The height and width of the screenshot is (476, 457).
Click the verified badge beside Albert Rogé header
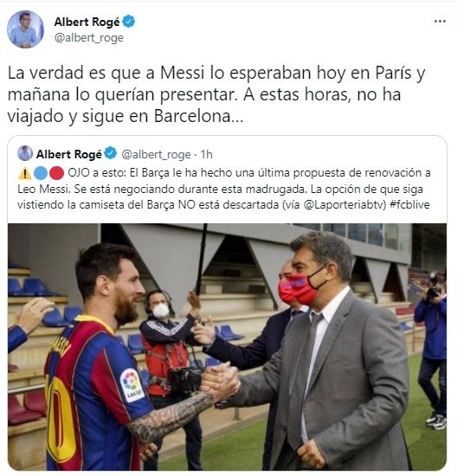point(129,22)
